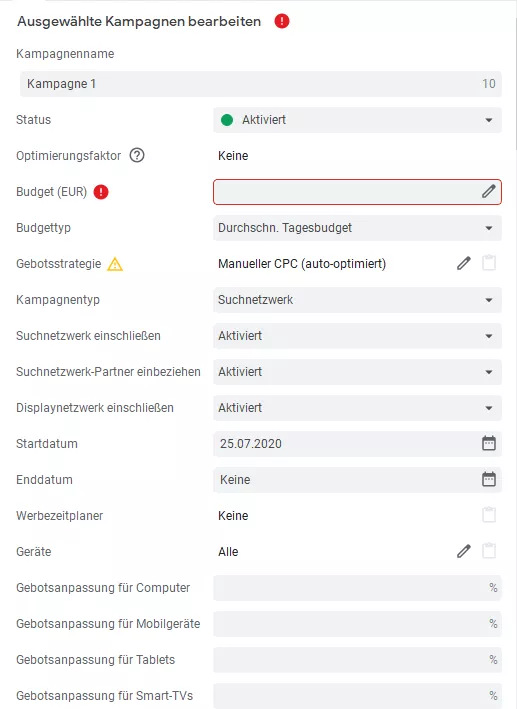The height and width of the screenshot is (709, 517).
Task: Expand the Budgettyp dropdown
Action: click(x=357, y=228)
